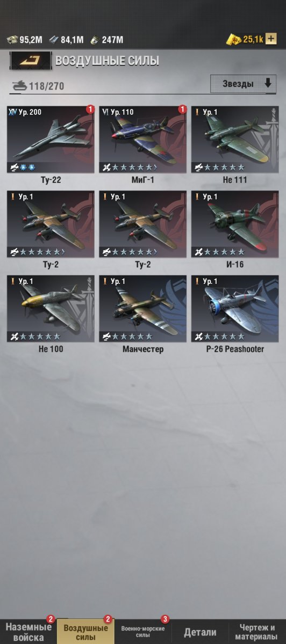The image size is (286, 644).
Task: Tap the oil resource icon showing 247M
Action: 94,39
